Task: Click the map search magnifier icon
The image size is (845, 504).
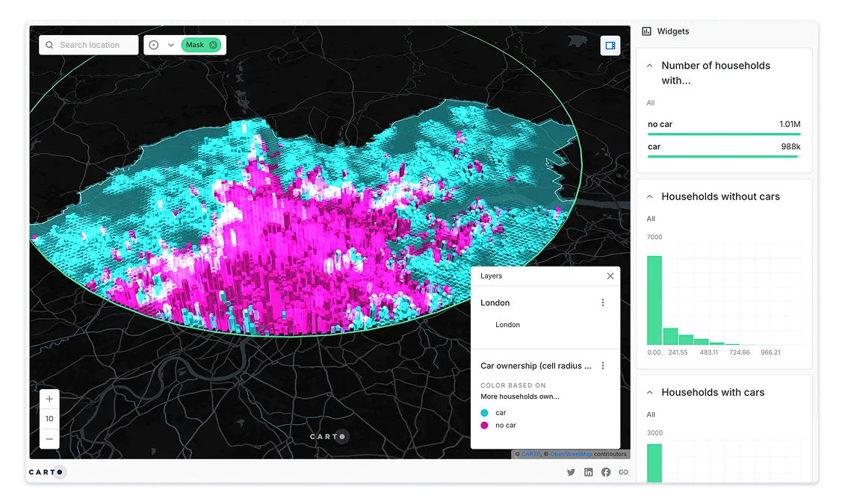Action: (49, 45)
